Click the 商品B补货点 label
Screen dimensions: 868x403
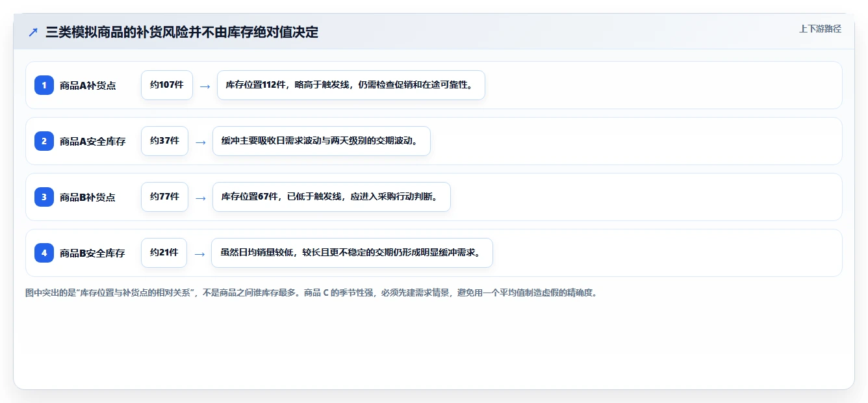88,197
